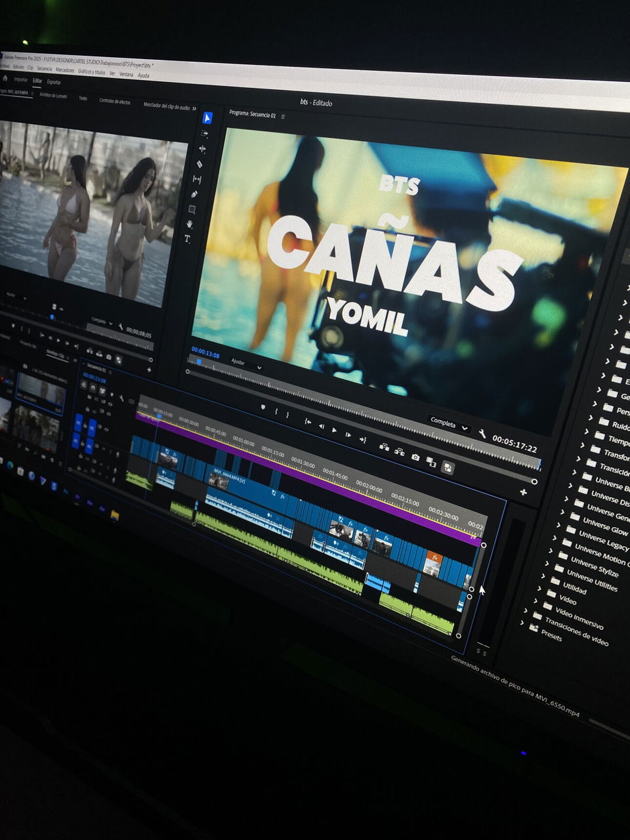Screen dimensions: 630x840
Task: Open the Gráficos y títulos menu
Action: click(x=91, y=72)
